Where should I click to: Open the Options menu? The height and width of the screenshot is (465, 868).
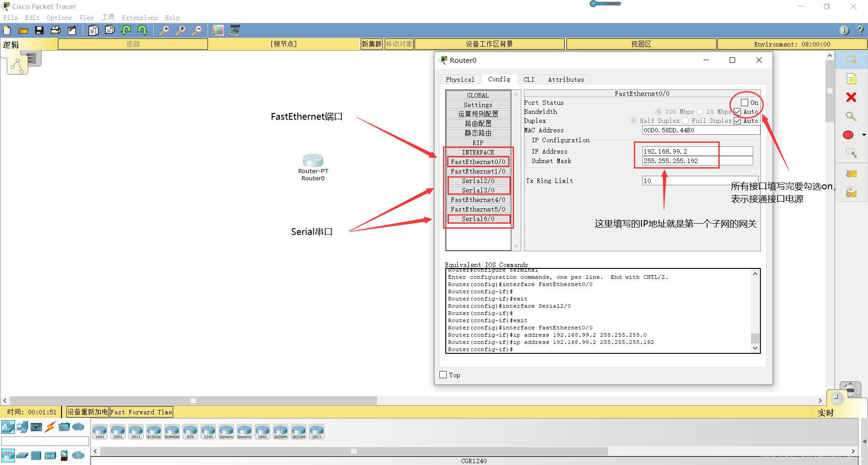(59, 18)
